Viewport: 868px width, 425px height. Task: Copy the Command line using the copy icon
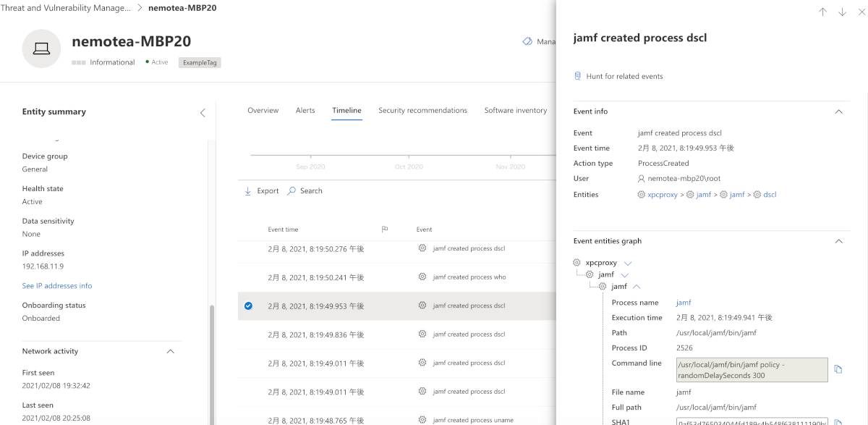838,369
